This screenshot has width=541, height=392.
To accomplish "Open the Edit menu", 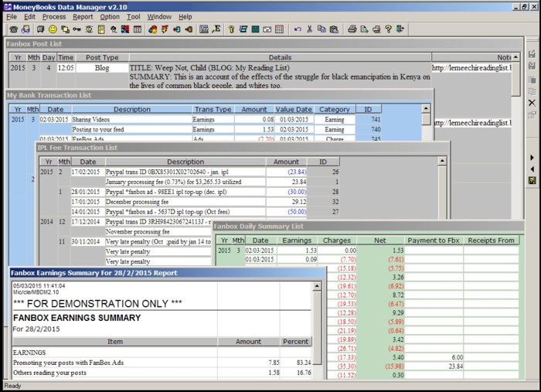I will (29, 17).
